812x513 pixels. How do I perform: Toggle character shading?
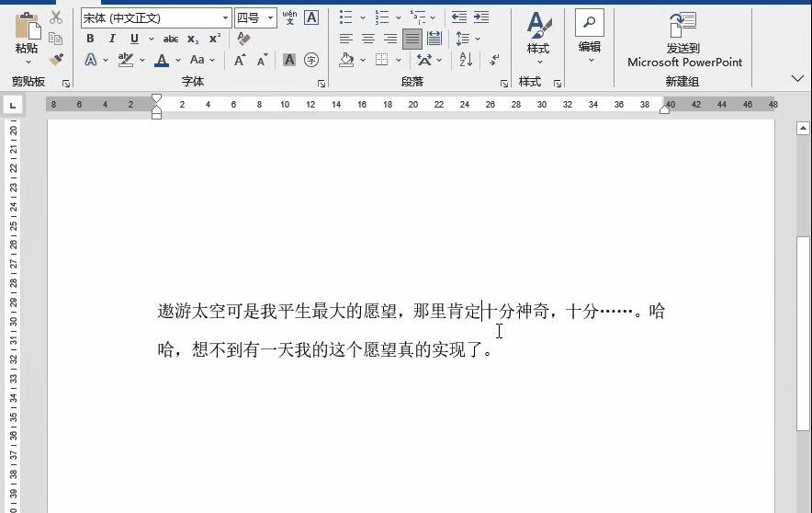(289, 60)
